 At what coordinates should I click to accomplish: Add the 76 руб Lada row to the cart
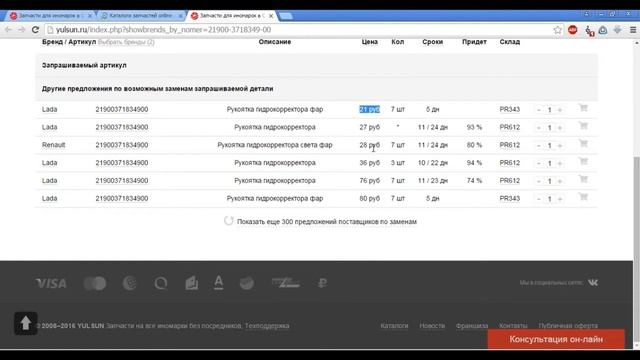pyautogui.click(x=583, y=180)
